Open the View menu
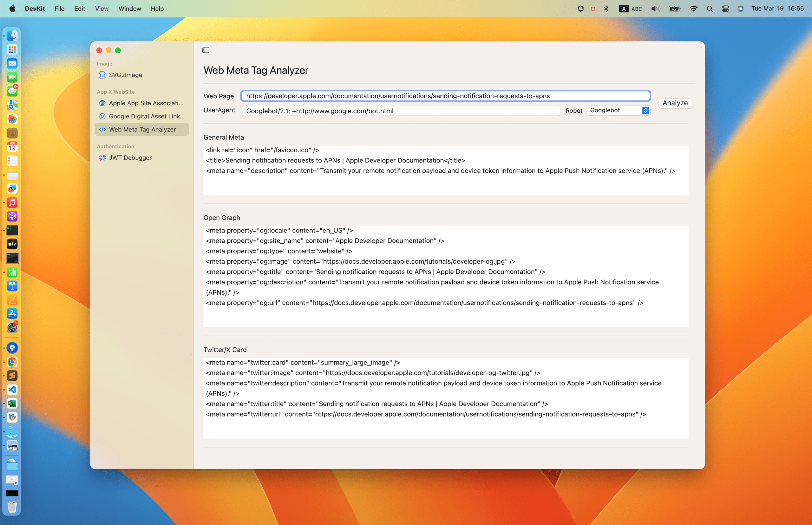Viewport: 812px width, 525px height. point(101,9)
